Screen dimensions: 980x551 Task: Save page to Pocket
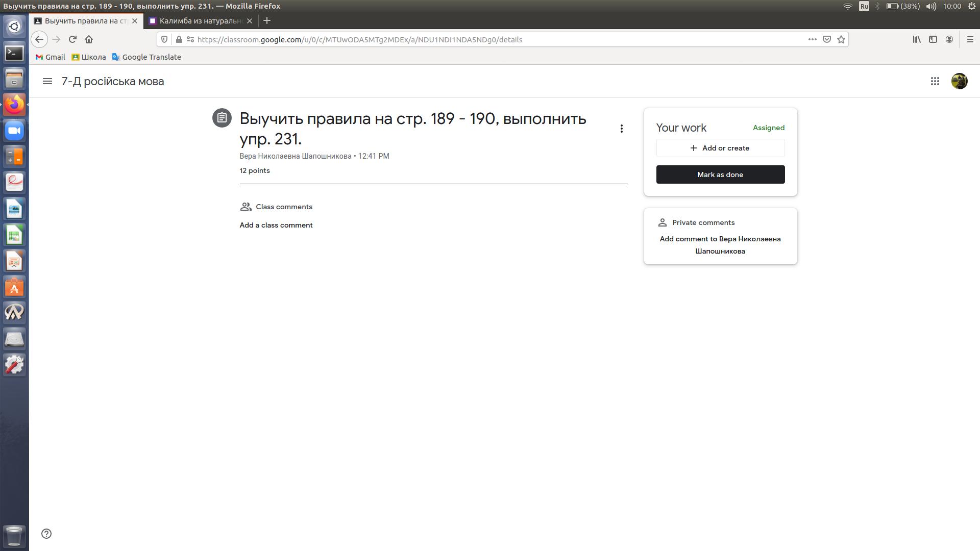(x=827, y=39)
